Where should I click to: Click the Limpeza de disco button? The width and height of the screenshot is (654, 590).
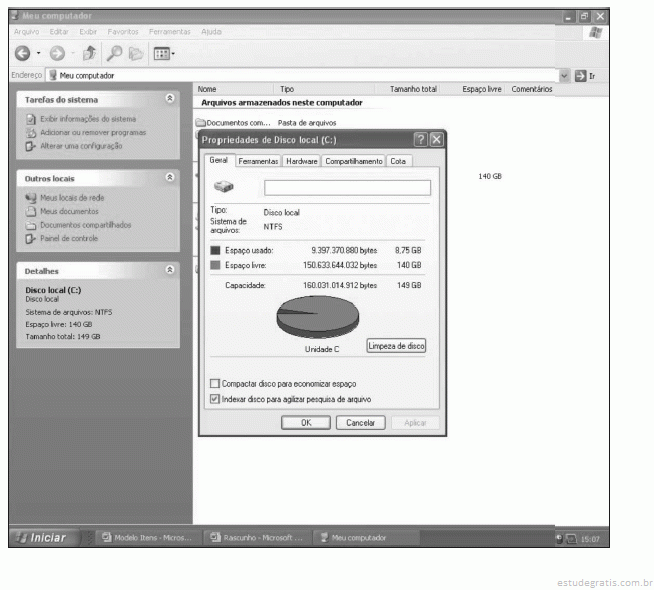click(x=396, y=346)
